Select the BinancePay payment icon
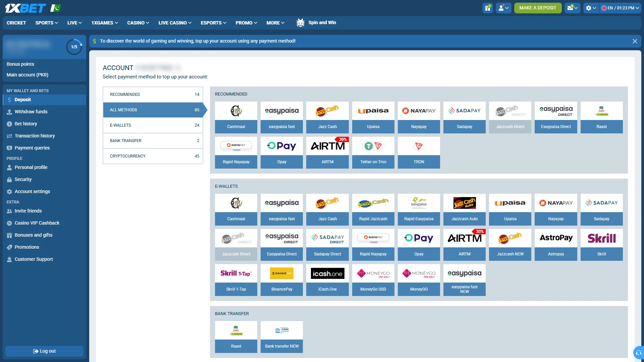 (x=282, y=280)
